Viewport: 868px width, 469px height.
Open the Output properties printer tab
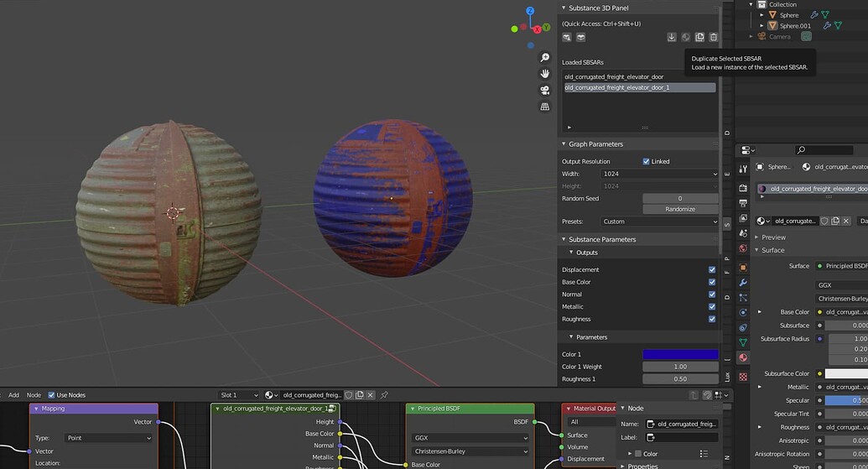pos(743,203)
